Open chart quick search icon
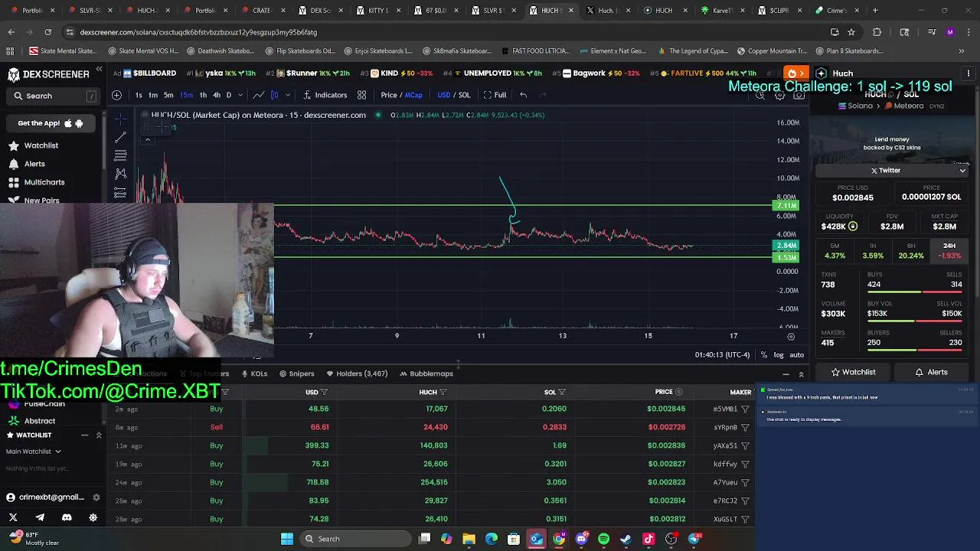The height and width of the screenshot is (551, 980). pos(760,95)
